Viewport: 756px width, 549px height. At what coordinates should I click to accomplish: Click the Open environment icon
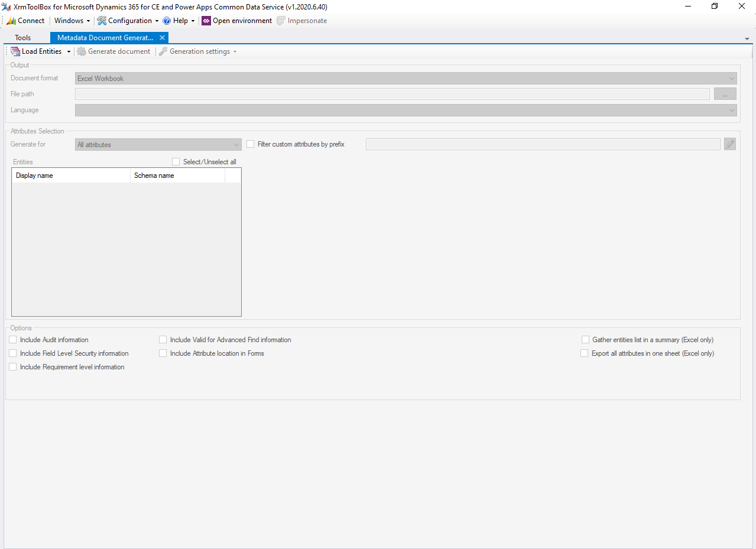[206, 21]
